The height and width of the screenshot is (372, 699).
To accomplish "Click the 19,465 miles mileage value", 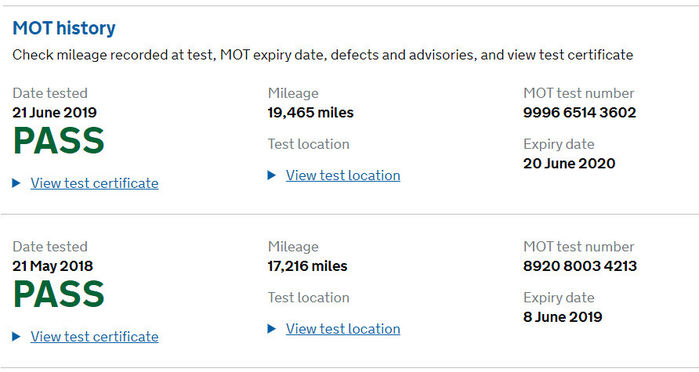I will tap(311, 112).
